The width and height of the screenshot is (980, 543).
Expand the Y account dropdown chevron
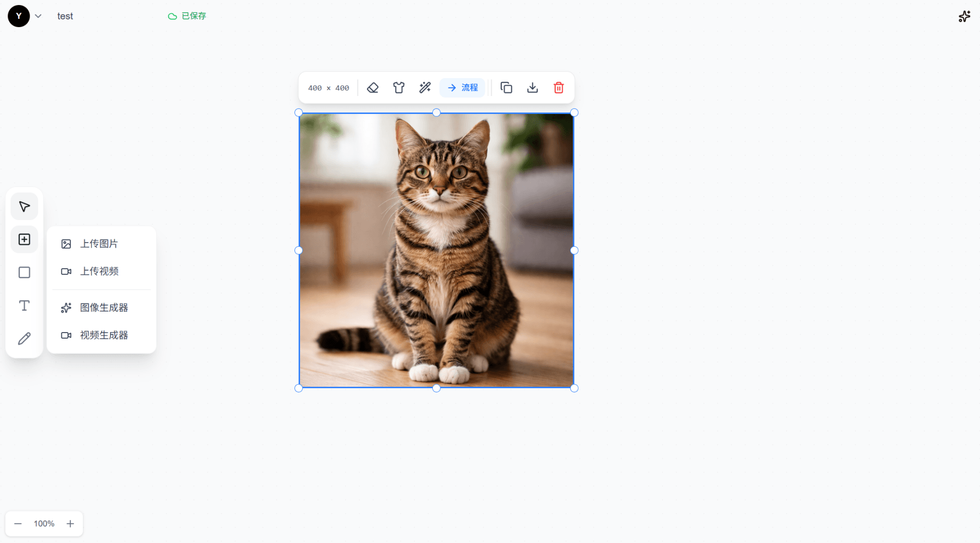coord(38,16)
